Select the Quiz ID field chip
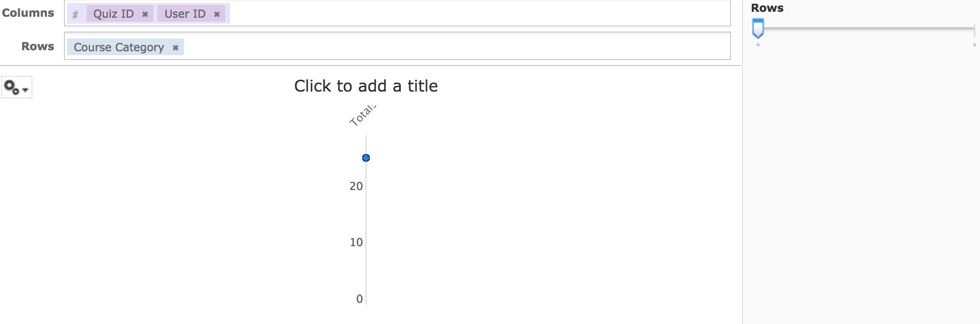980x324 pixels. click(x=113, y=14)
